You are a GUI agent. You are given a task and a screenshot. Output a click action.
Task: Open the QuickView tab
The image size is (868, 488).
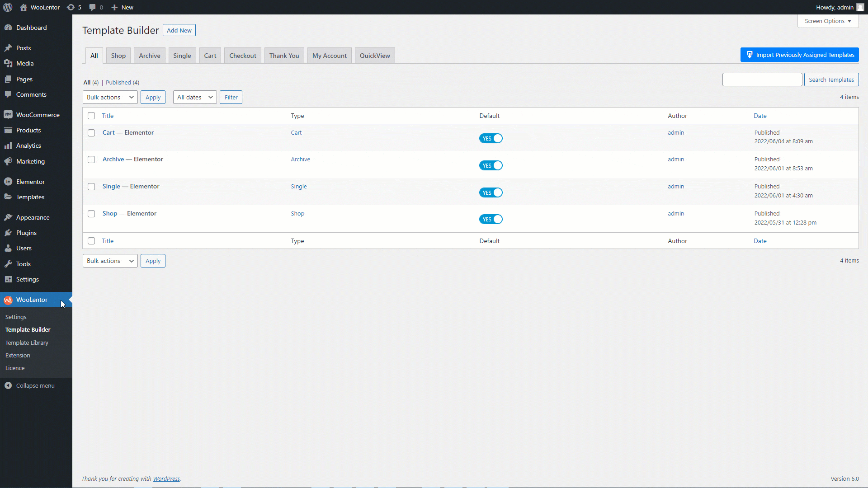(x=375, y=56)
